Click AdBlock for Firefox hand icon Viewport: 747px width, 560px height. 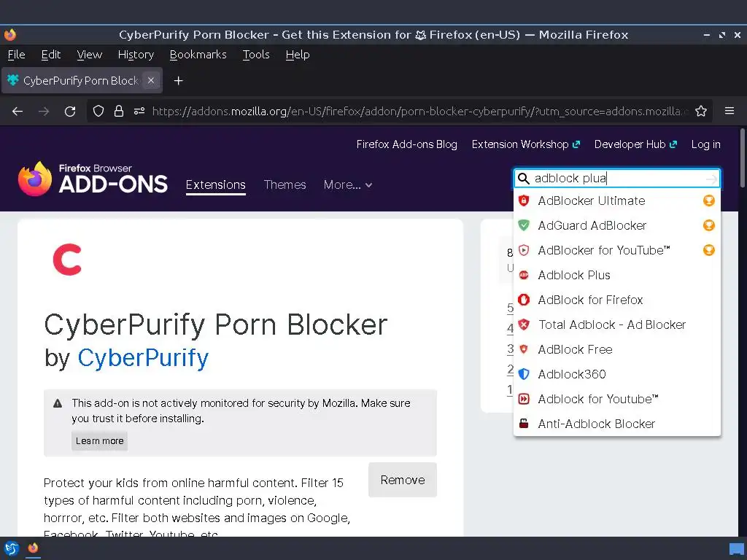[x=524, y=300]
